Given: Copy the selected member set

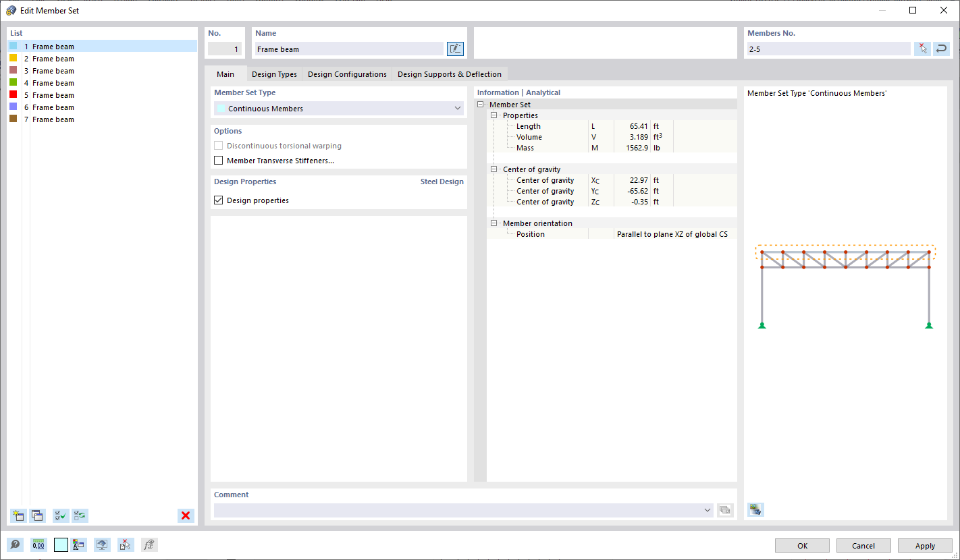Looking at the screenshot, I should (x=37, y=515).
